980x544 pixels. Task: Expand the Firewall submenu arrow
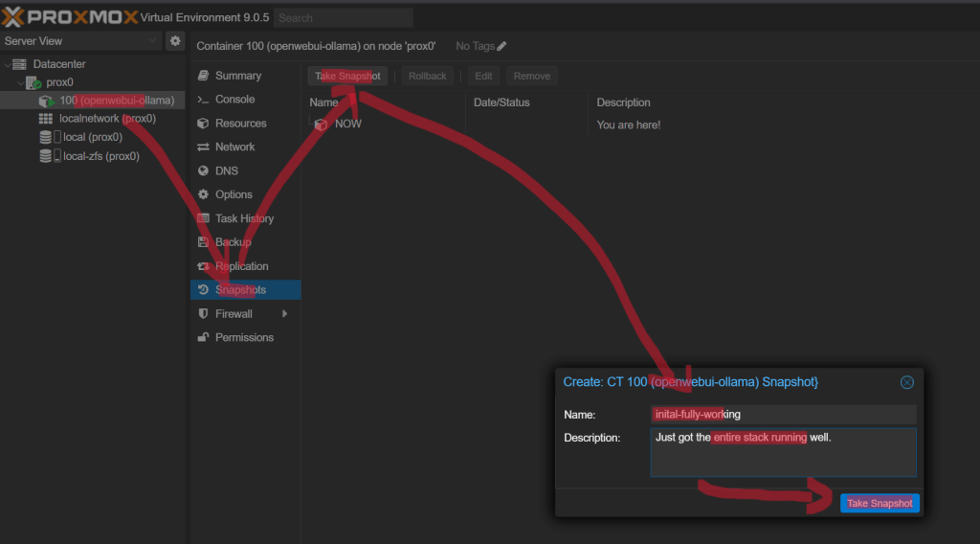pyautogui.click(x=284, y=314)
